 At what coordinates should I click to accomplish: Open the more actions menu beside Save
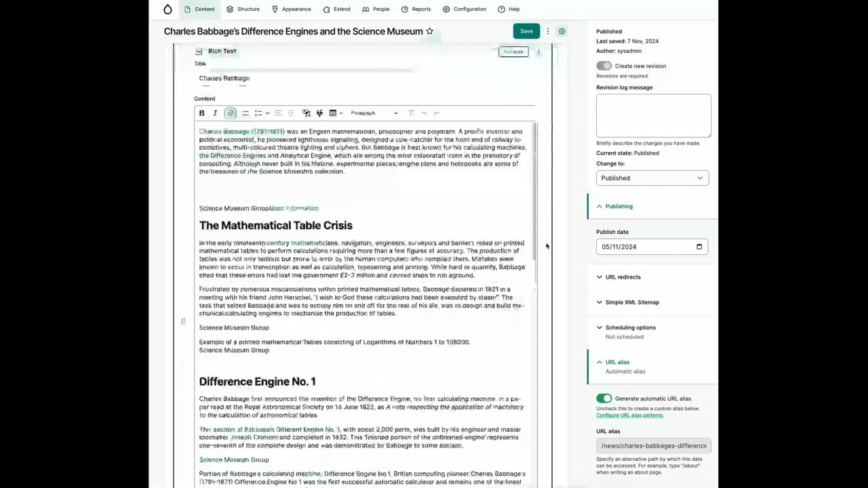click(548, 31)
